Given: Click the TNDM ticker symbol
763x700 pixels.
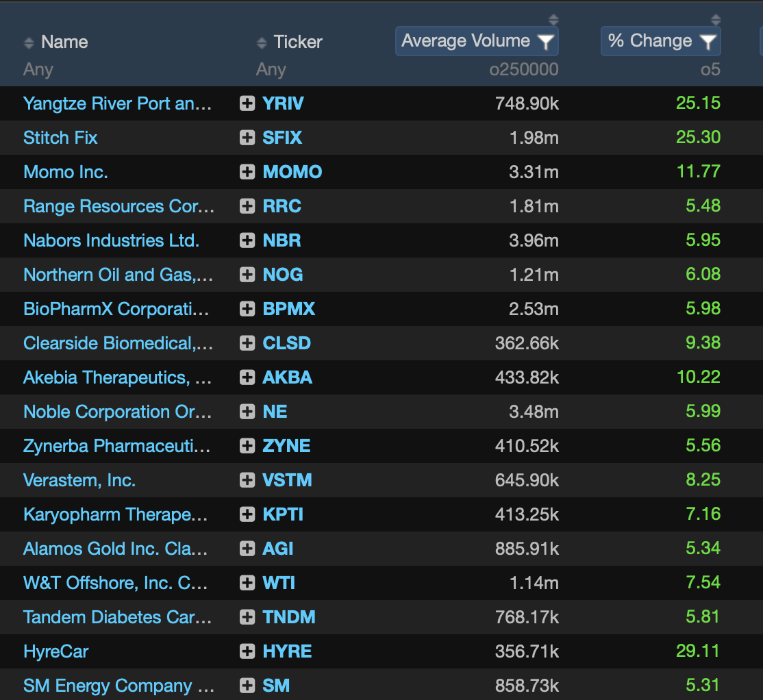Looking at the screenshot, I should (289, 617).
